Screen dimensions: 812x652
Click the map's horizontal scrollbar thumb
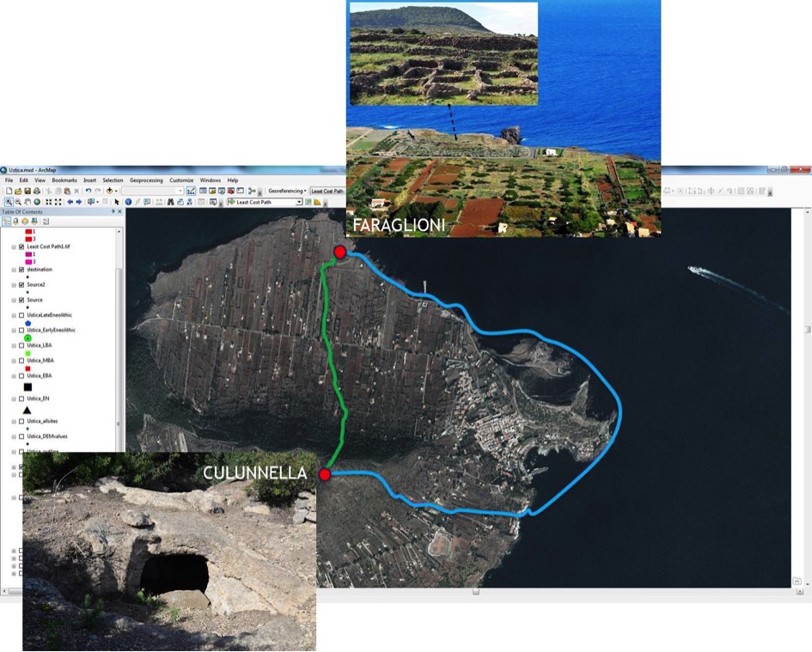click(475, 592)
